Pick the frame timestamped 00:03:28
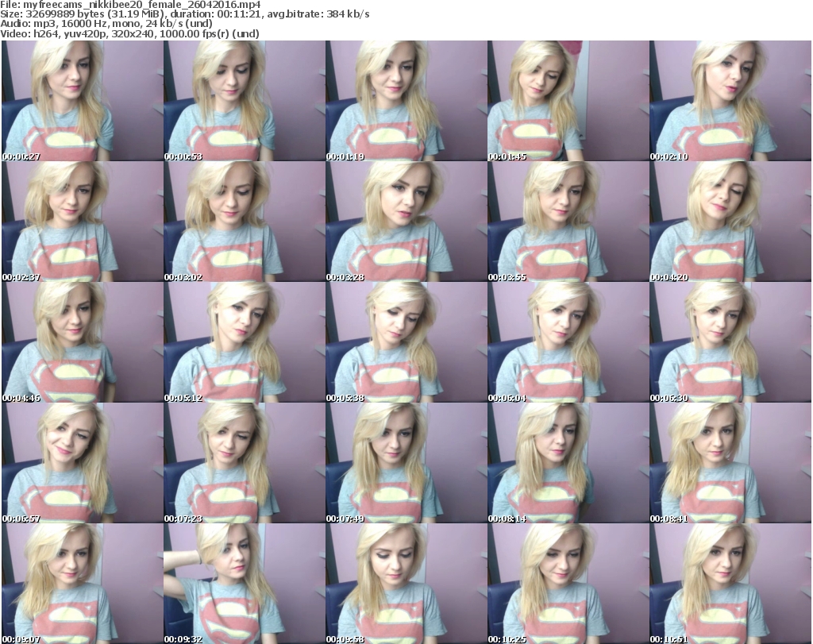Image resolution: width=813 pixels, height=644 pixels. pyautogui.click(x=406, y=222)
